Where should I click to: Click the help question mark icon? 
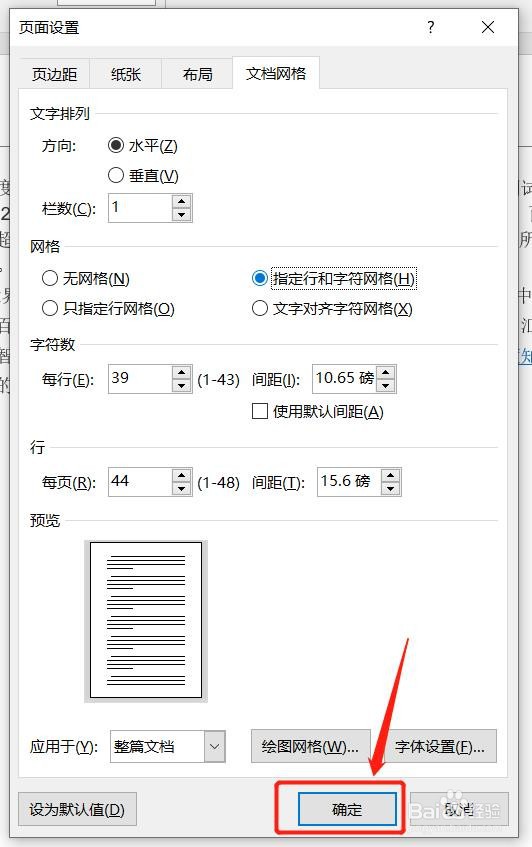pos(430,27)
